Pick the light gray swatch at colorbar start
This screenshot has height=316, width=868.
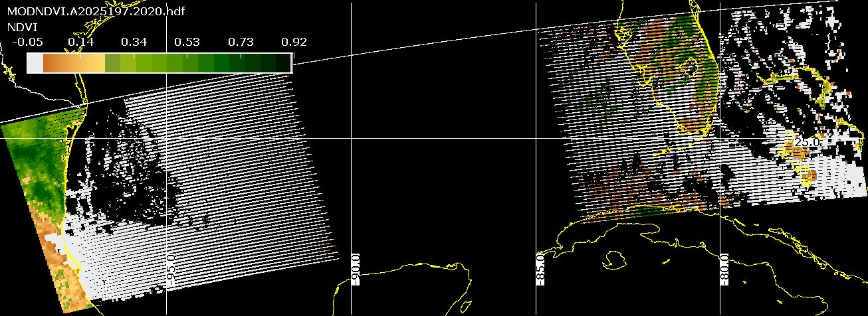[x=35, y=63]
